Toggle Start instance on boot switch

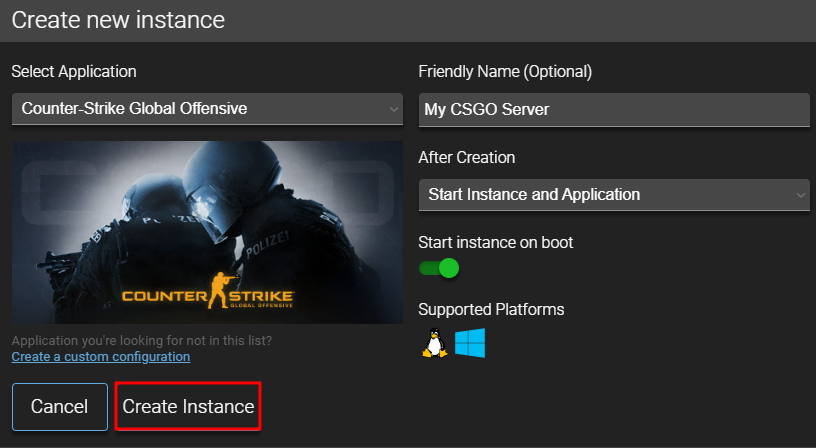point(439,268)
